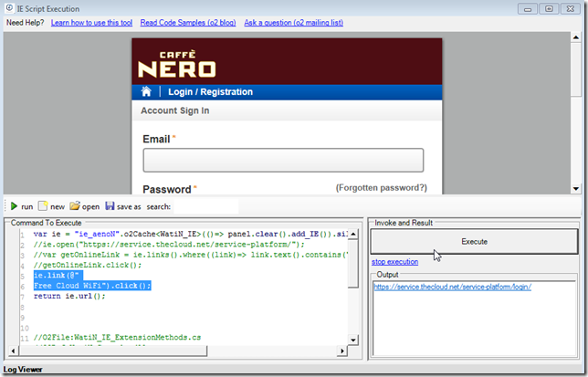
Task: Click into the Email input field
Action: 283,161
